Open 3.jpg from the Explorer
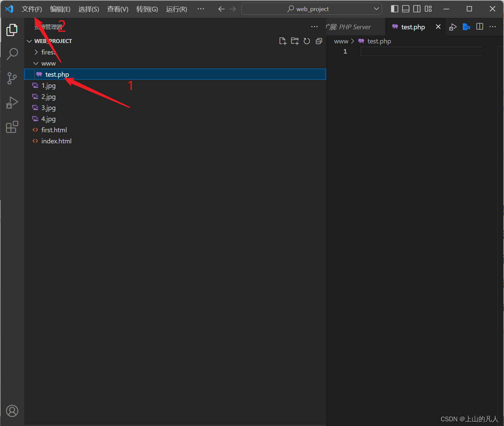504x426 pixels. coord(175,108)
